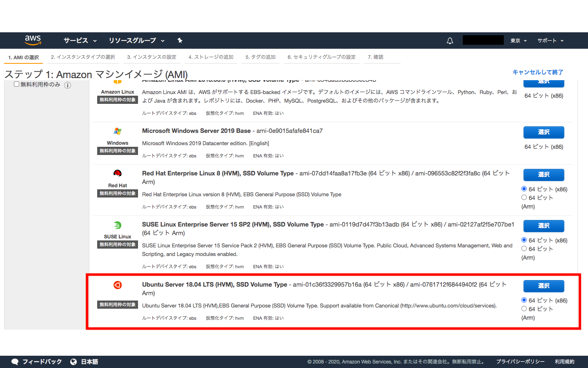
Task: Click the キャンセルして終了 link
Action: tap(538, 72)
